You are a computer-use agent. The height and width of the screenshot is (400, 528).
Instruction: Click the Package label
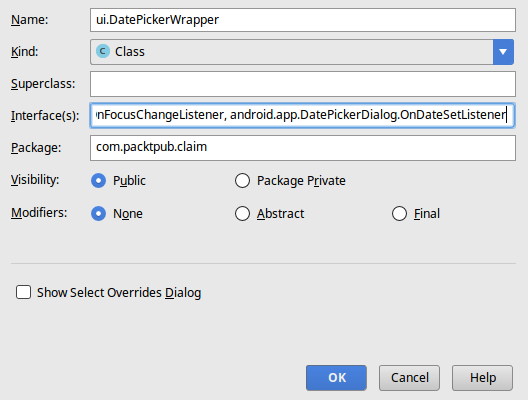[x=36, y=147]
